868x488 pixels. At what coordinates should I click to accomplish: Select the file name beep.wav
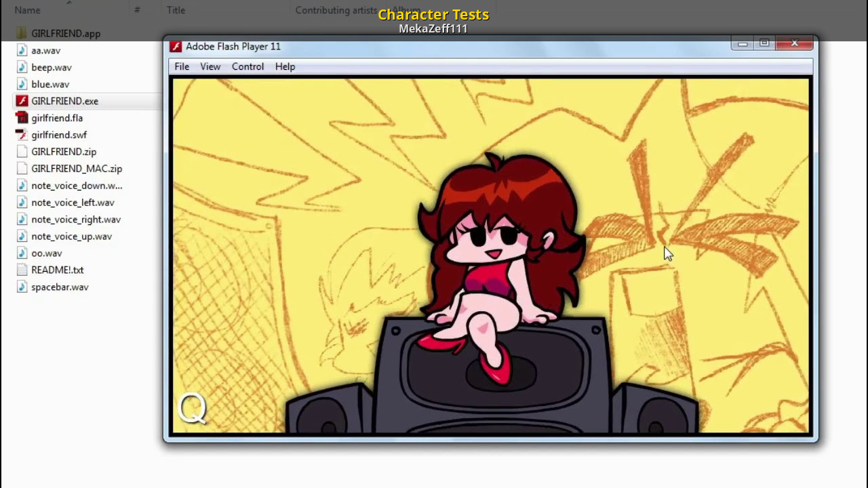(x=52, y=67)
